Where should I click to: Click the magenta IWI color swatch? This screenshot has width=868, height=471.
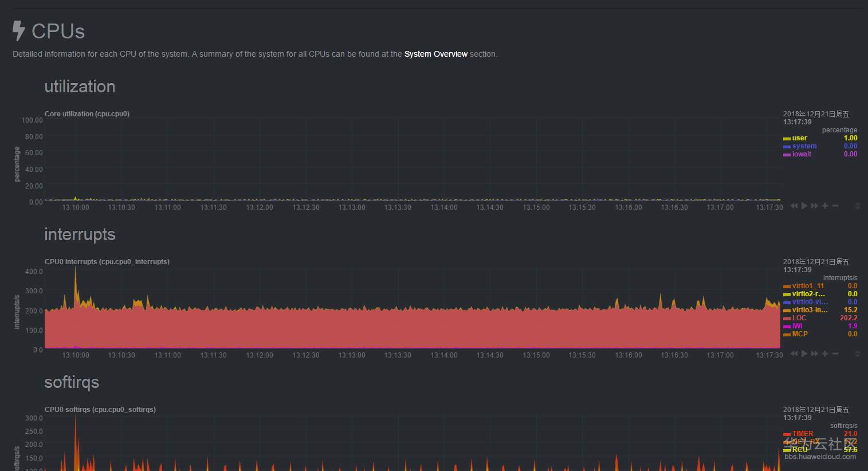point(787,327)
